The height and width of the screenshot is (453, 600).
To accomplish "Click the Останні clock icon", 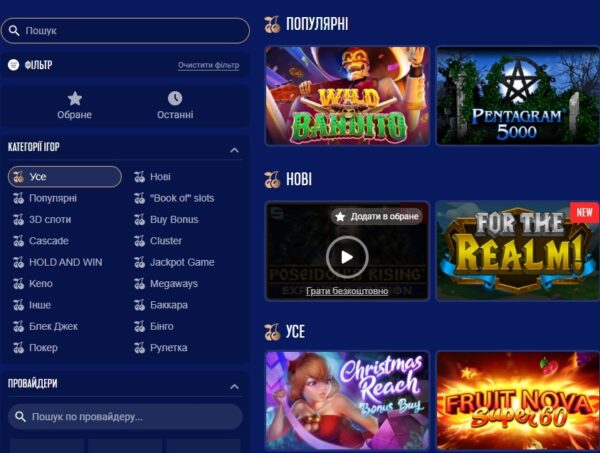I will (x=175, y=98).
